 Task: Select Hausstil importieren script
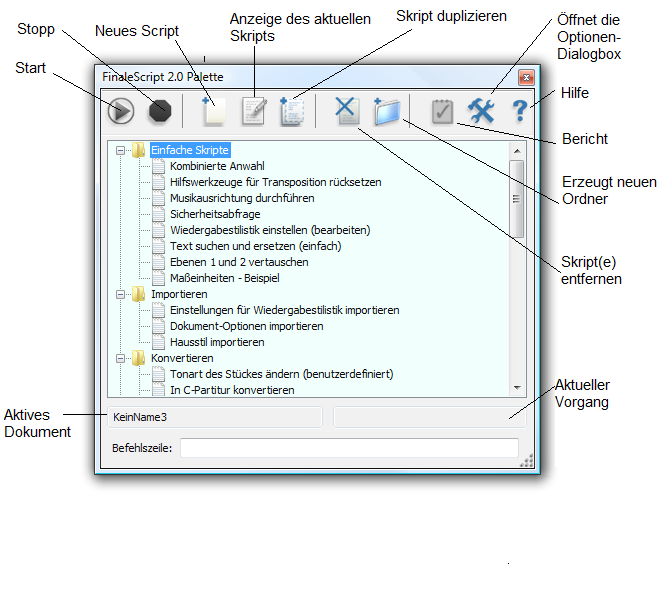pyautogui.click(x=217, y=342)
